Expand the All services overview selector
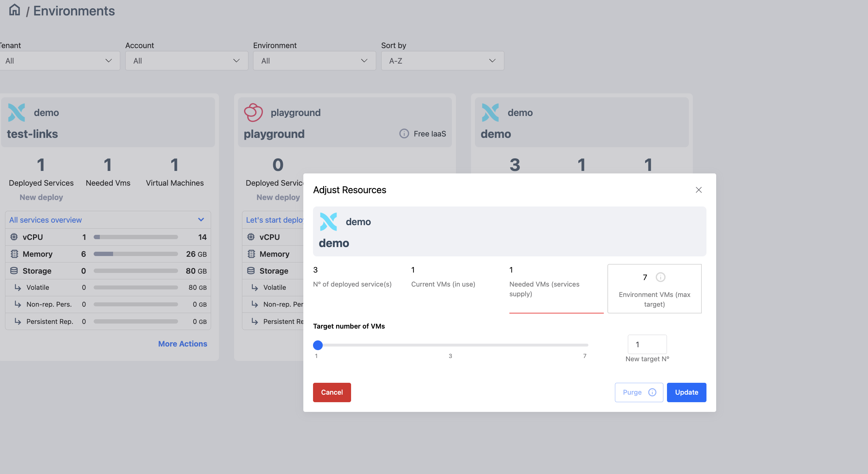Image resolution: width=868 pixels, height=474 pixels. (108, 220)
